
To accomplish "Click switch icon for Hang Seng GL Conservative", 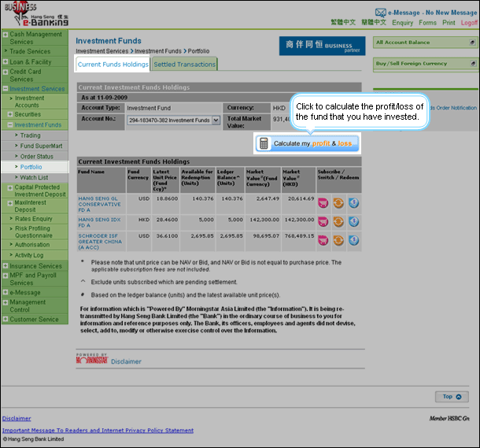I will pyautogui.click(x=338, y=203).
